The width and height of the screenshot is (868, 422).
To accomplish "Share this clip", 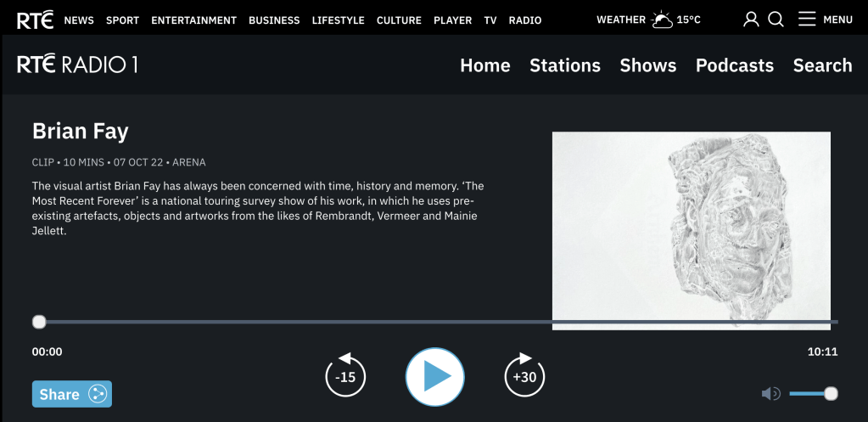I will point(72,394).
